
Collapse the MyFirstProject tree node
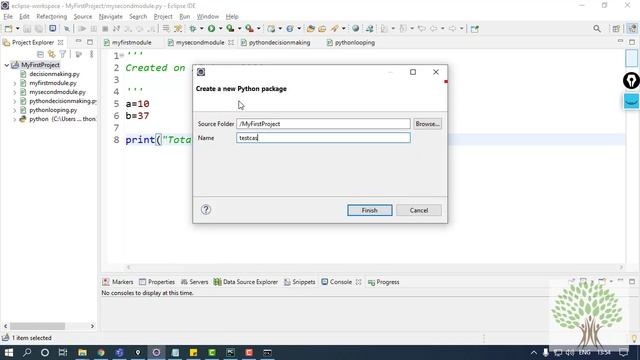[x=7, y=65]
